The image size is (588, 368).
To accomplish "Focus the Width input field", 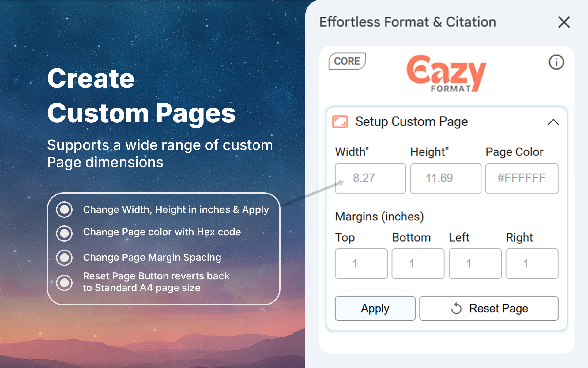I will tap(370, 178).
